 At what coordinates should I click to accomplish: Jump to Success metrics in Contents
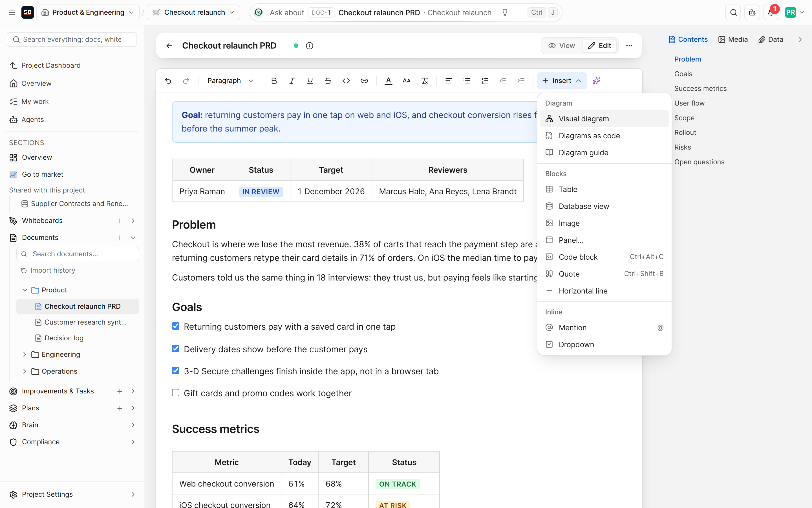pyautogui.click(x=700, y=88)
